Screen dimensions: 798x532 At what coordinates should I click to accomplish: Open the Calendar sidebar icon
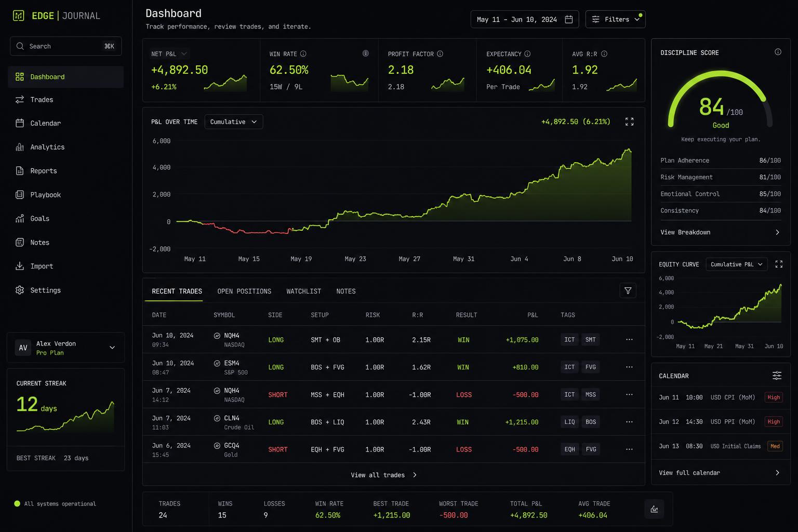click(x=20, y=123)
